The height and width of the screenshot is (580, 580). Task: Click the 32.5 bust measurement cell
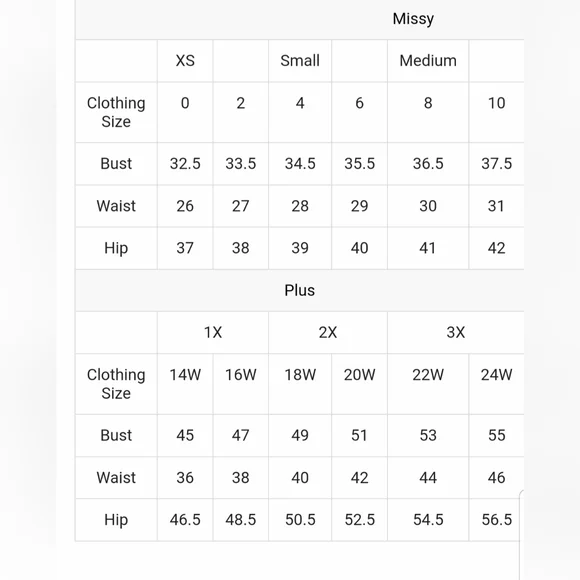pyautogui.click(x=185, y=163)
